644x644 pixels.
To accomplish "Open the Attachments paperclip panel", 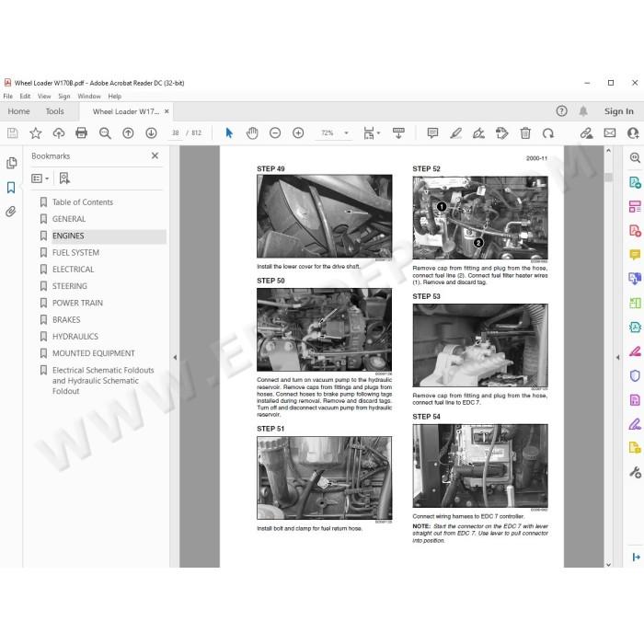I will [x=11, y=212].
